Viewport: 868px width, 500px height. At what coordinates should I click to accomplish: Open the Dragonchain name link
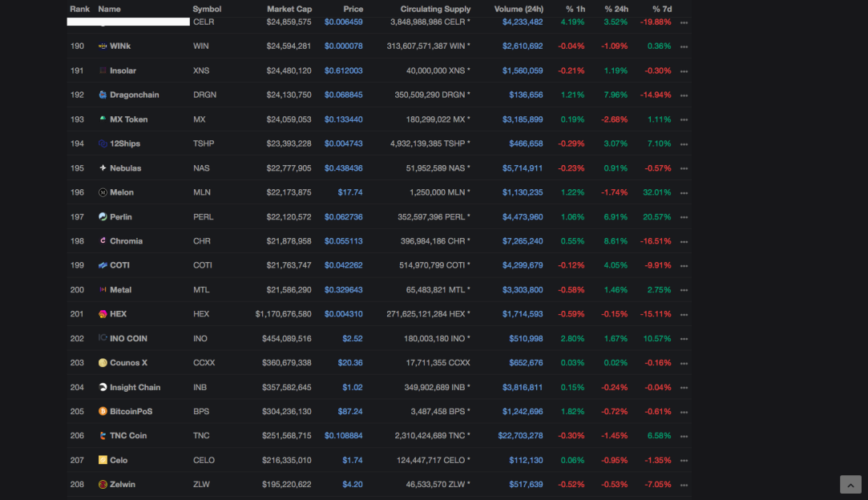[135, 95]
